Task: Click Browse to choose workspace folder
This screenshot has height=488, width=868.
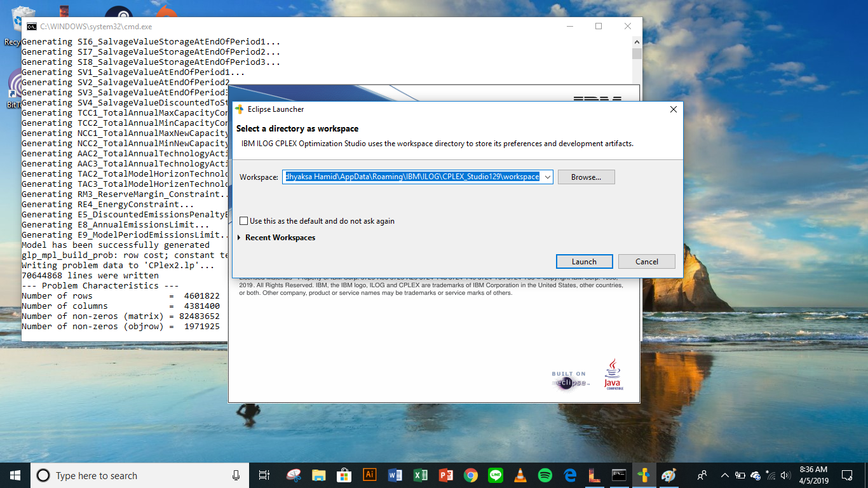Action: point(586,177)
